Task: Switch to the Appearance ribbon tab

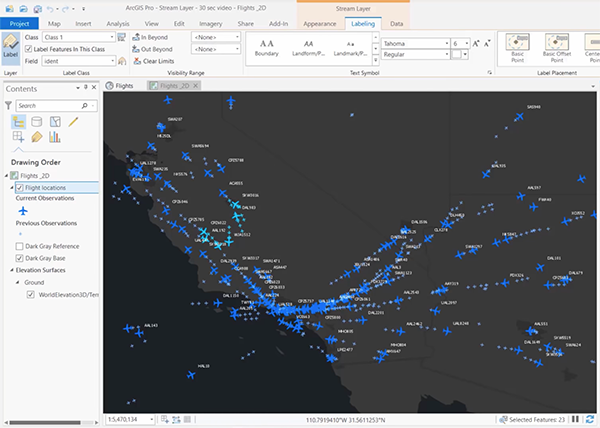Action: coord(320,24)
